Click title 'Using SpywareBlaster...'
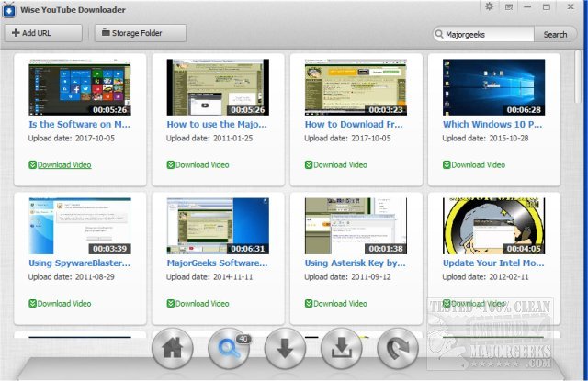This screenshot has width=588, height=381. pyautogui.click(x=80, y=263)
